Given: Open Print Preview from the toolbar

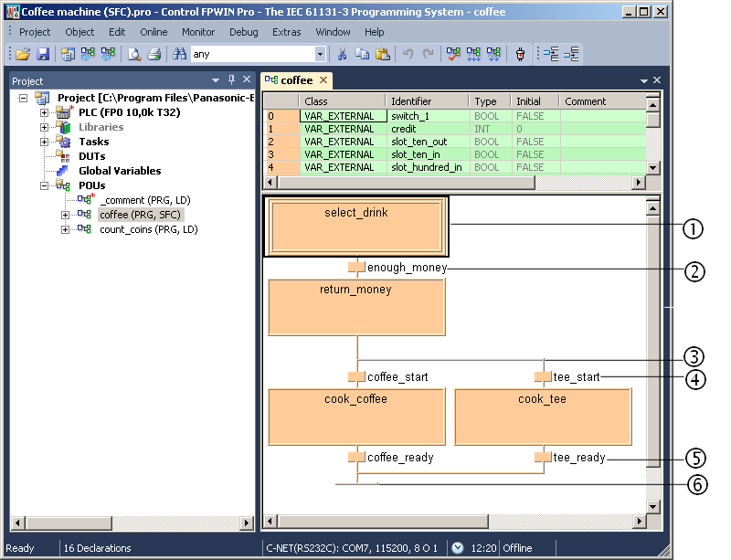Looking at the screenshot, I should tap(134, 55).
